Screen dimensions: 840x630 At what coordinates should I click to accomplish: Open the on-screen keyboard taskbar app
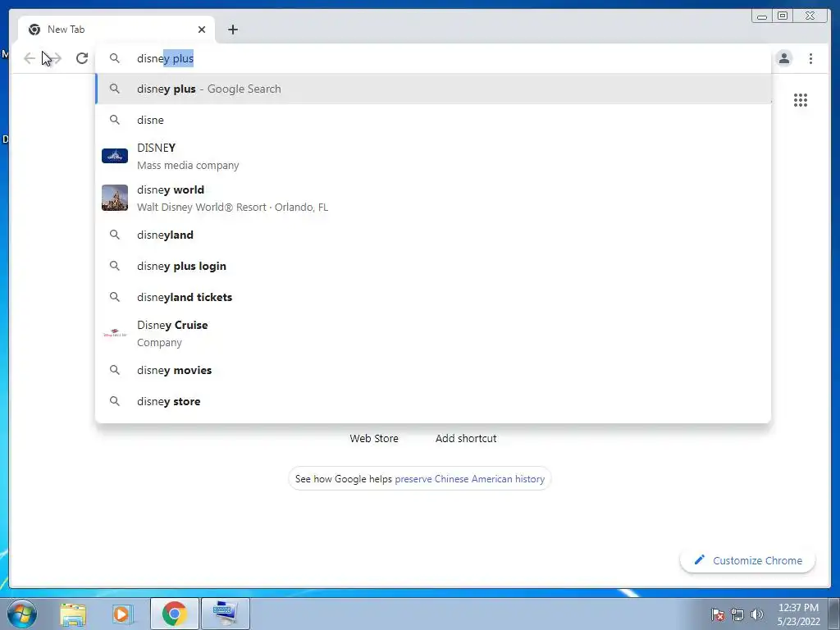point(225,614)
